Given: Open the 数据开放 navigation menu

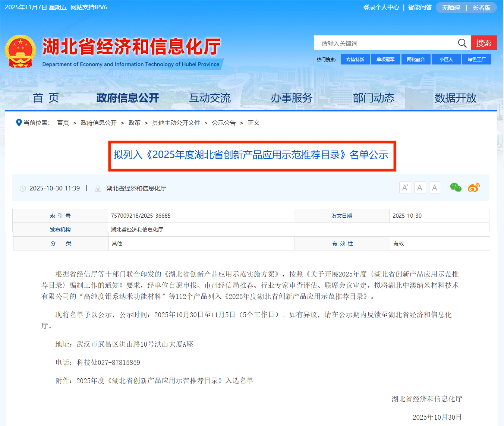Looking at the screenshot, I should coord(456,98).
